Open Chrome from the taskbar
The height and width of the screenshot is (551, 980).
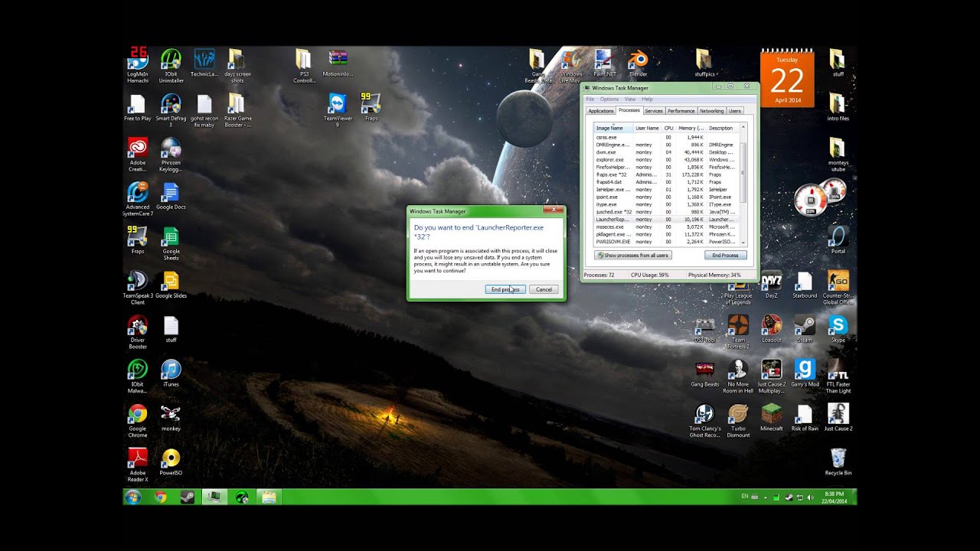point(161,497)
